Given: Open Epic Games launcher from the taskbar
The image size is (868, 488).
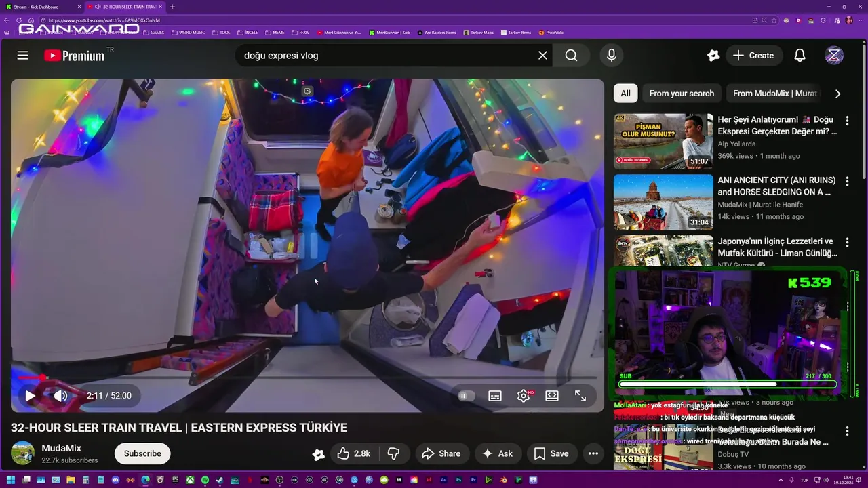Looking at the screenshot, I should [x=175, y=480].
